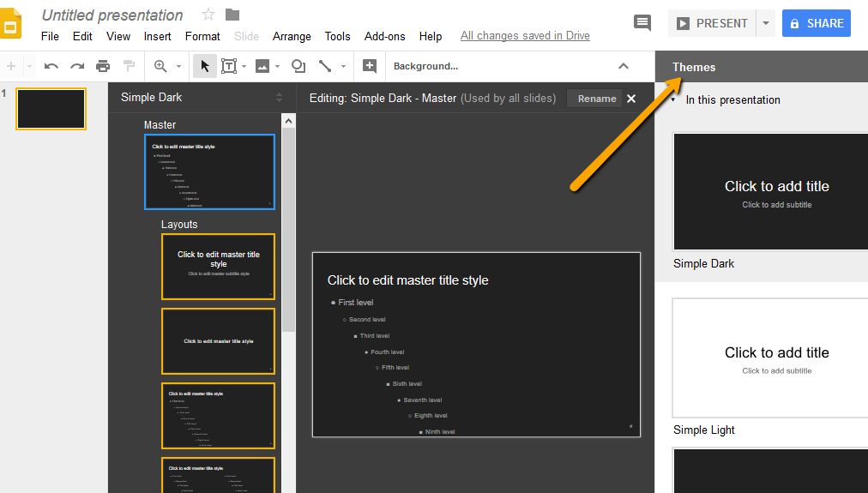The width and height of the screenshot is (868, 493).
Task: Click the Undo arrow icon
Action: 51,66
